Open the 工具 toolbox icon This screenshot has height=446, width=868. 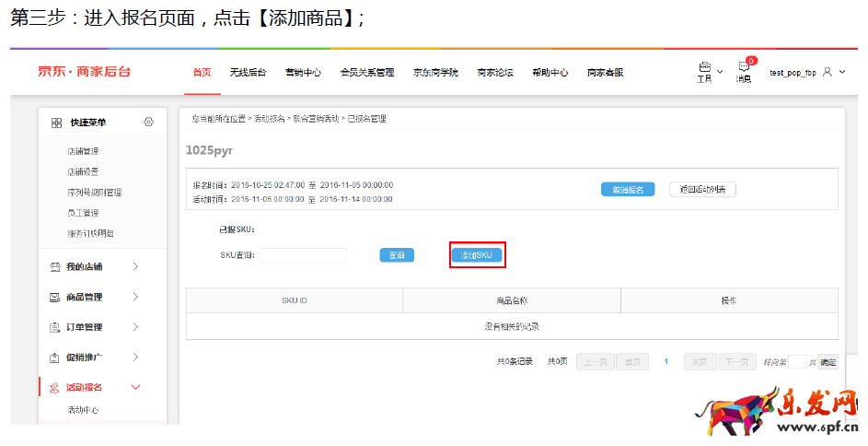[x=704, y=68]
